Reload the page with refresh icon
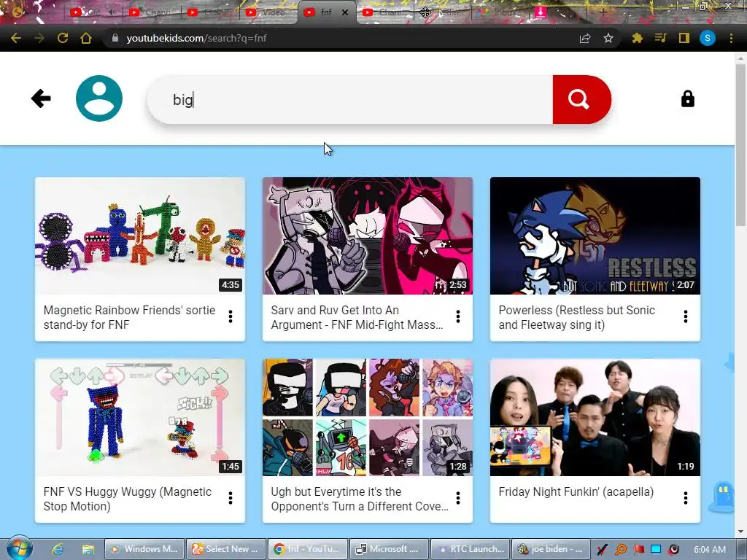 pyautogui.click(x=63, y=38)
